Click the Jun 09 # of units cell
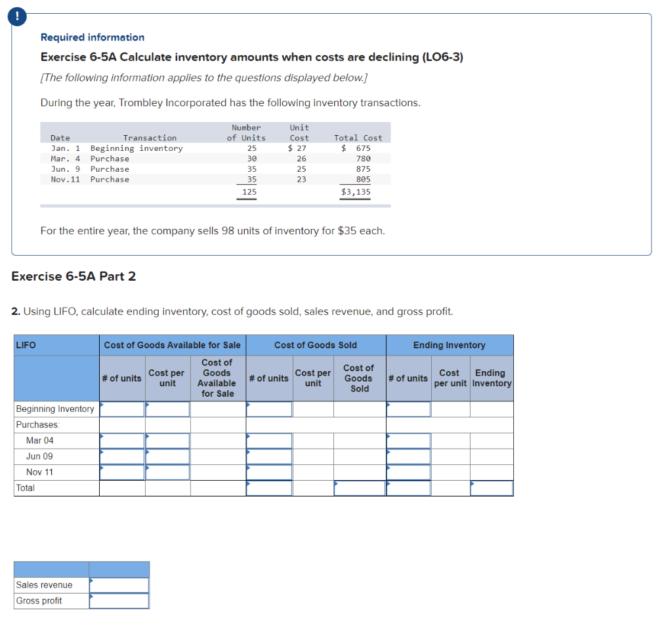Viewport: 672px width, 625px height. [x=122, y=456]
